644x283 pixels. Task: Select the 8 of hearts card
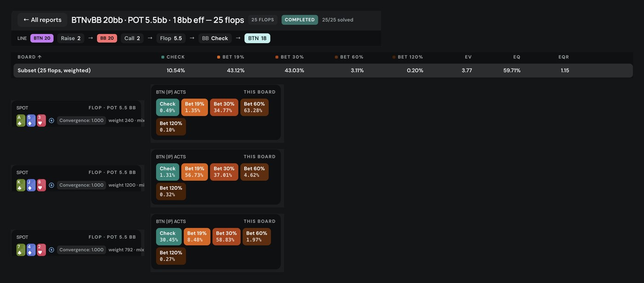pyautogui.click(x=41, y=185)
